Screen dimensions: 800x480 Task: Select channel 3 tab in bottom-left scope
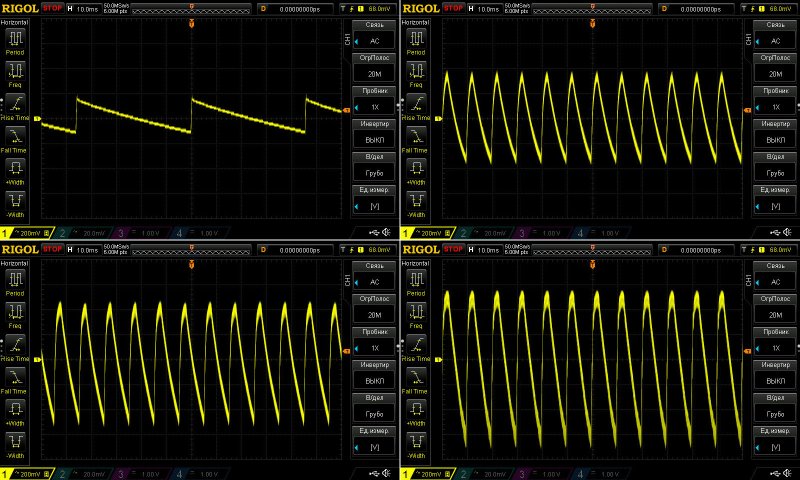click(x=134, y=472)
